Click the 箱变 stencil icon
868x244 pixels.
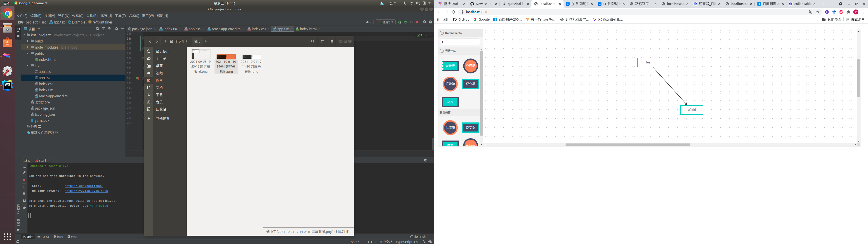tap(450, 102)
